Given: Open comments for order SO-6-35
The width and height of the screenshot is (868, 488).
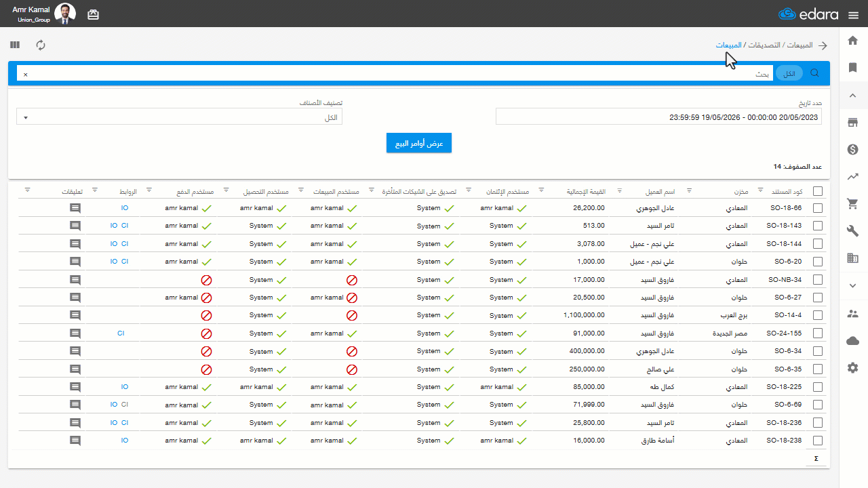Looking at the screenshot, I should tap(75, 369).
